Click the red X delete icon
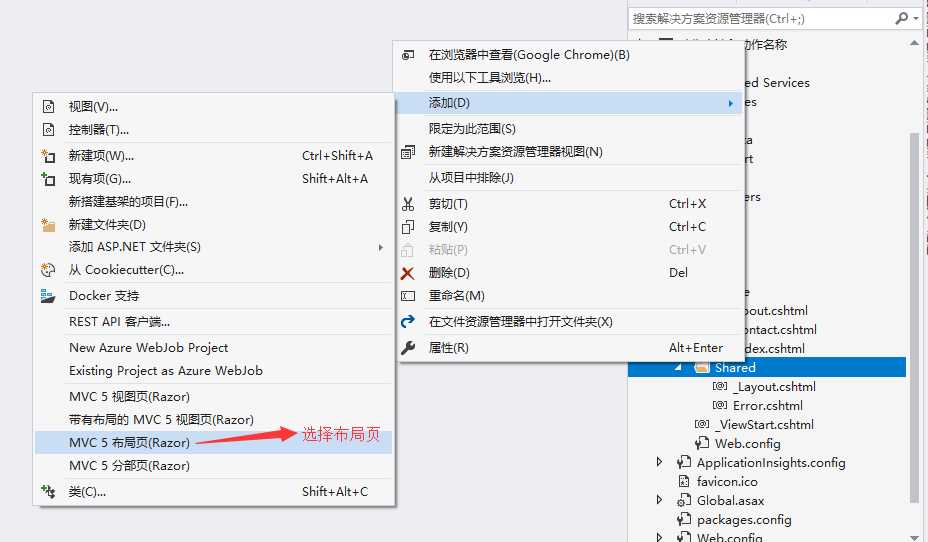 tap(408, 273)
